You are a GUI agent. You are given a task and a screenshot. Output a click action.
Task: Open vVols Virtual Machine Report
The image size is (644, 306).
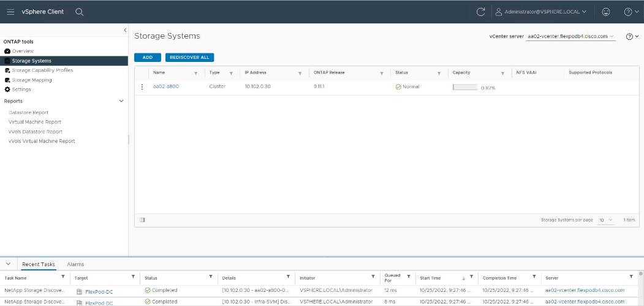[42, 141]
